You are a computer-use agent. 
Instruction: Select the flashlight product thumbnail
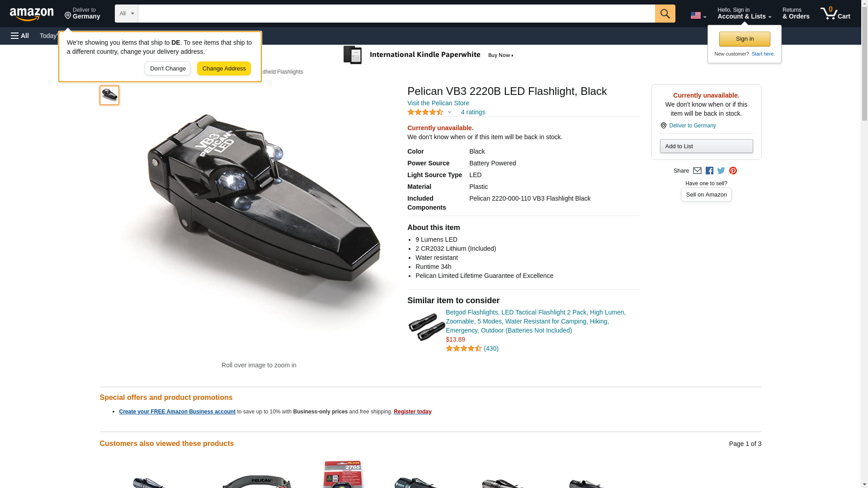(x=109, y=95)
